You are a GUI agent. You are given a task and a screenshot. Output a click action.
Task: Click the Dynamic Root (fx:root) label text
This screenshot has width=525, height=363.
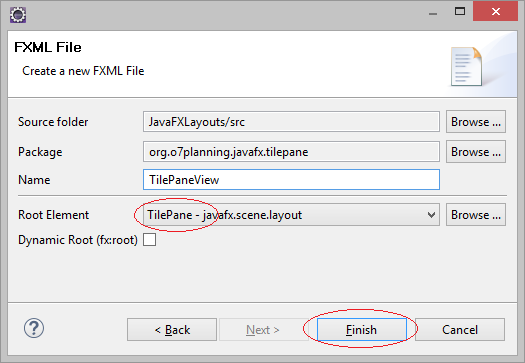coord(78,240)
